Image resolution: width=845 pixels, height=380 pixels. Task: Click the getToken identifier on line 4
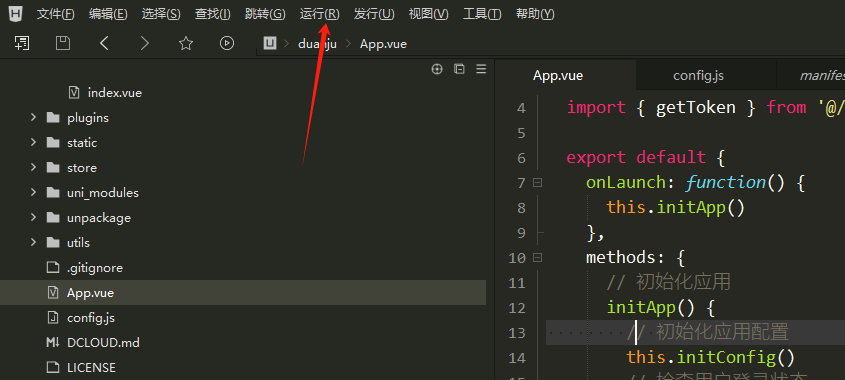click(695, 107)
